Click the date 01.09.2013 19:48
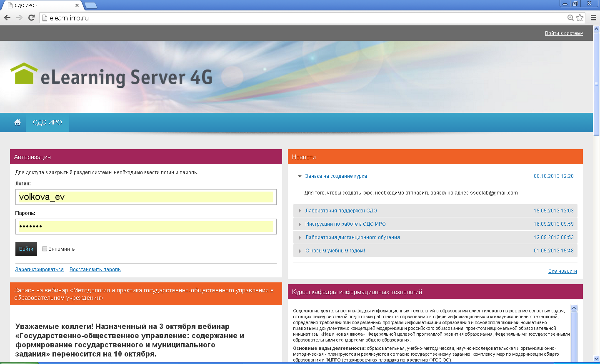The width and height of the screenshot is (600, 364). 553,251
